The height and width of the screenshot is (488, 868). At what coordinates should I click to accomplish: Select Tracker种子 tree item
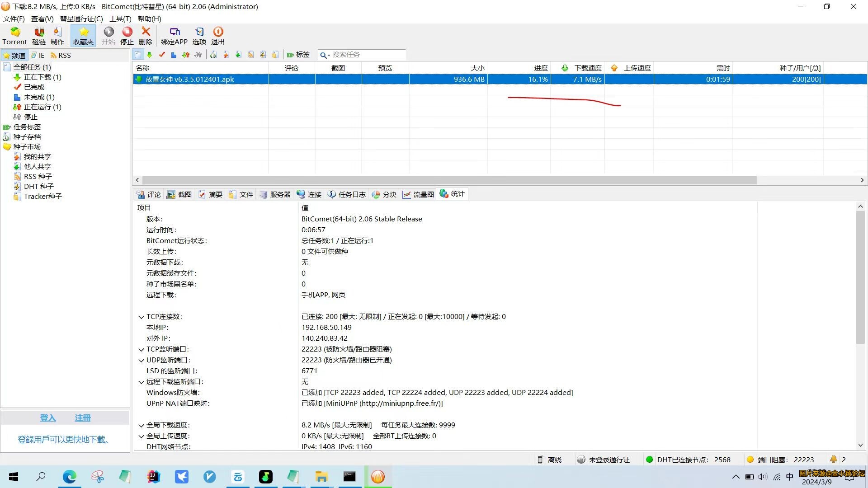pos(43,196)
